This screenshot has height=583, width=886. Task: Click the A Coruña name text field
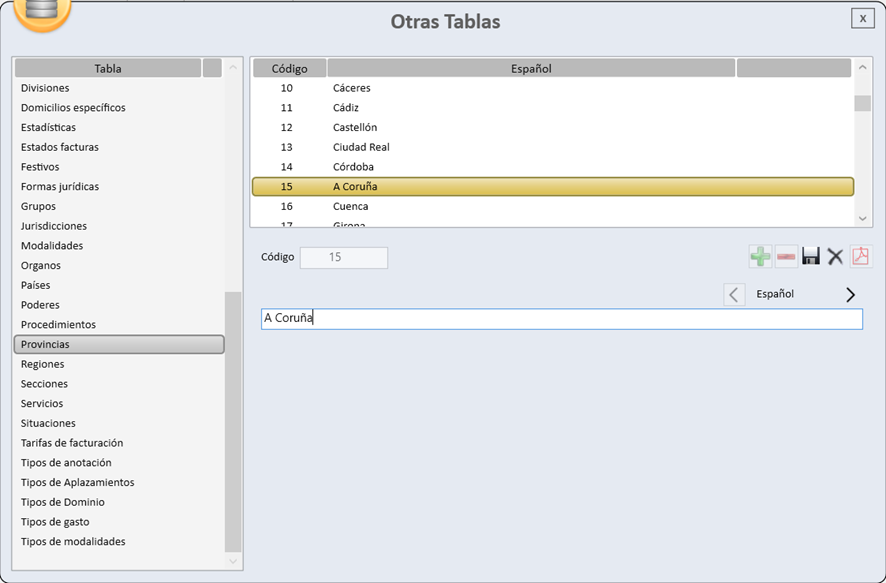click(x=561, y=319)
